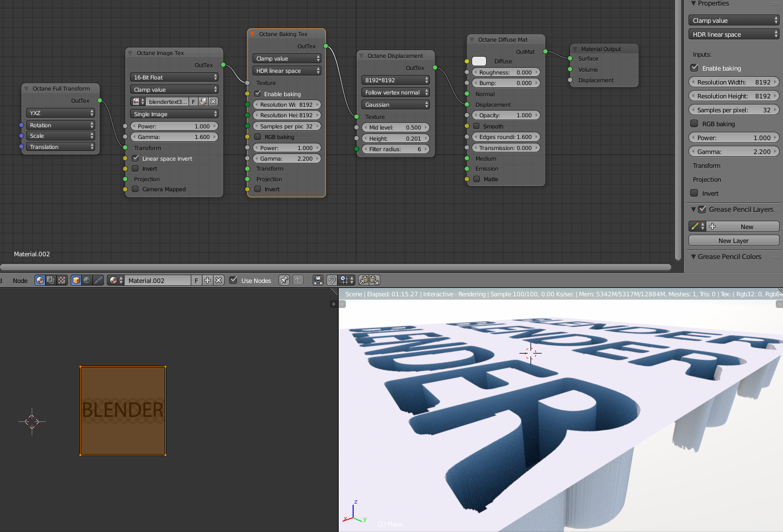Open the Gaussian filter type dropdown

[x=396, y=105]
